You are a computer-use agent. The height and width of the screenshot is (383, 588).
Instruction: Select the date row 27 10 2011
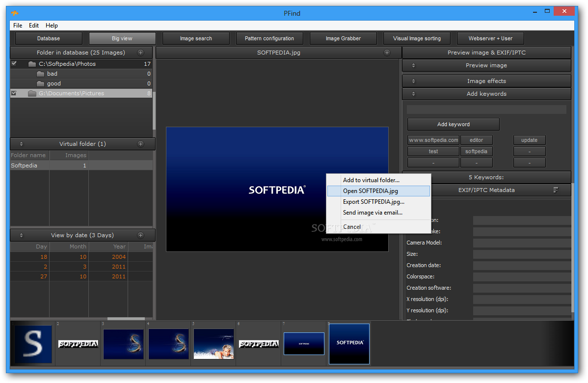click(81, 276)
